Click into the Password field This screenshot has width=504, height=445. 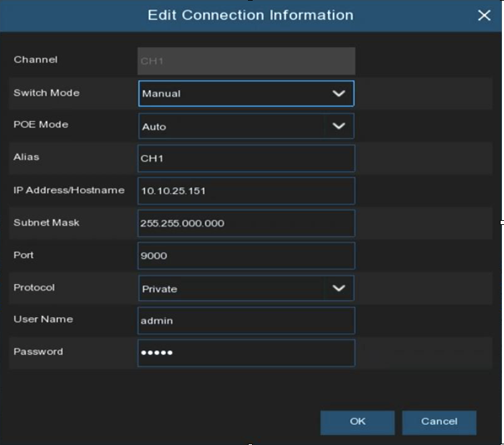tap(246, 353)
